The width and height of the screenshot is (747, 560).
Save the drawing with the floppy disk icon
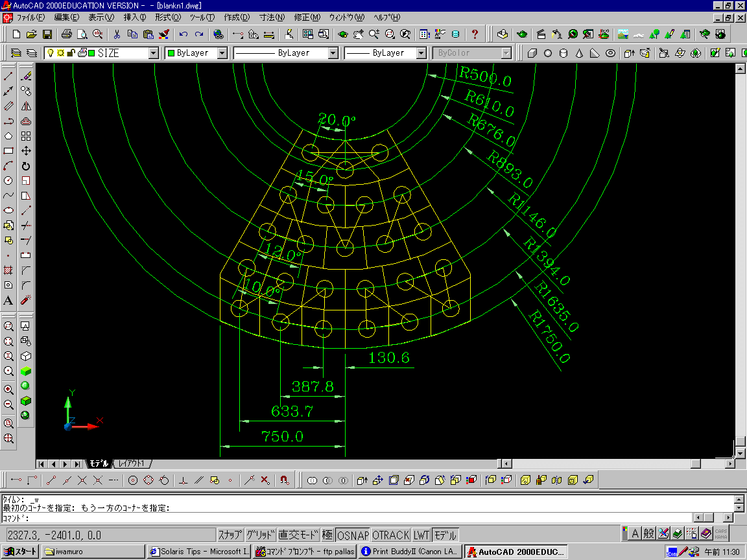pyautogui.click(x=47, y=34)
